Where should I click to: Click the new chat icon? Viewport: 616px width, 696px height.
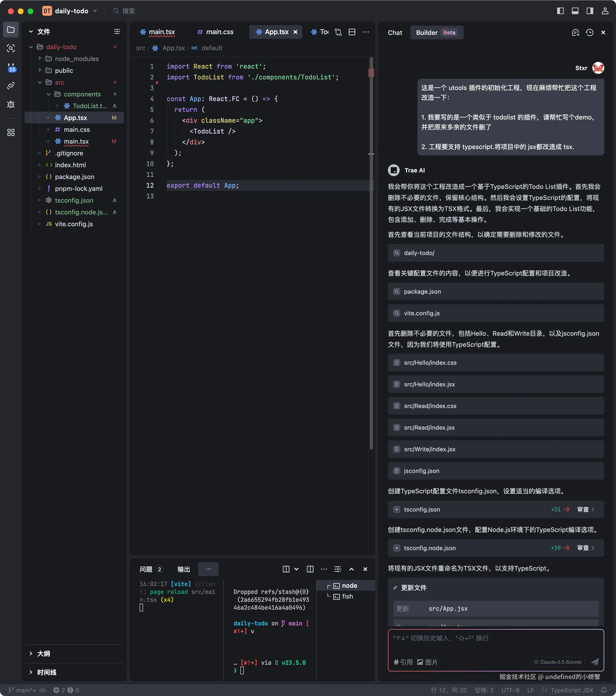(x=575, y=32)
